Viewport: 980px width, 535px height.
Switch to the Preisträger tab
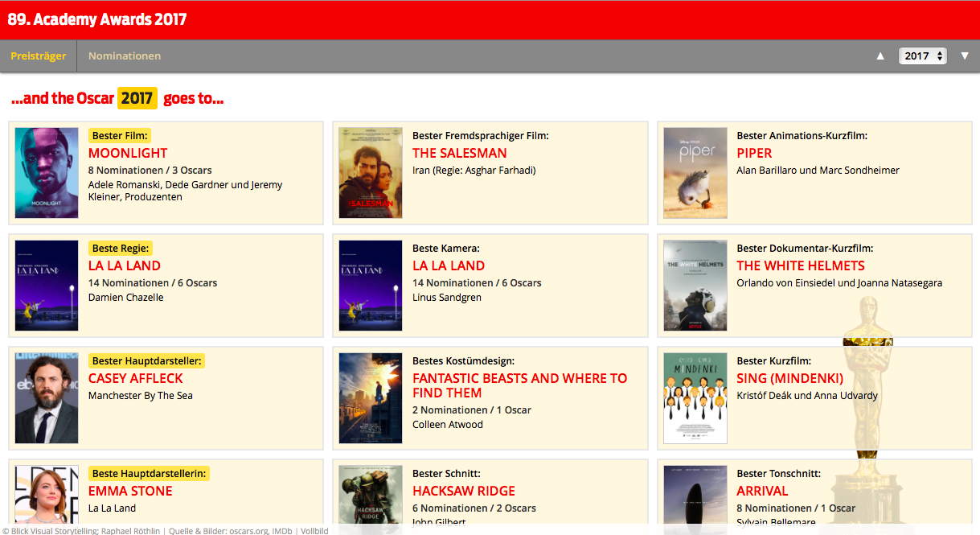point(39,56)
